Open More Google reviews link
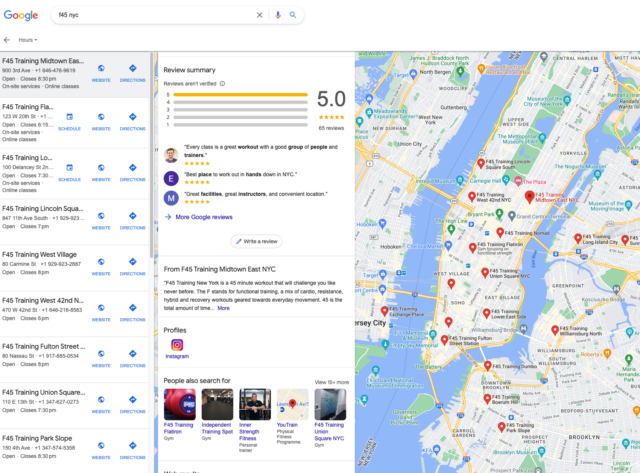The width and height of the screenshot is (640, 473). [x=204, y=216]
